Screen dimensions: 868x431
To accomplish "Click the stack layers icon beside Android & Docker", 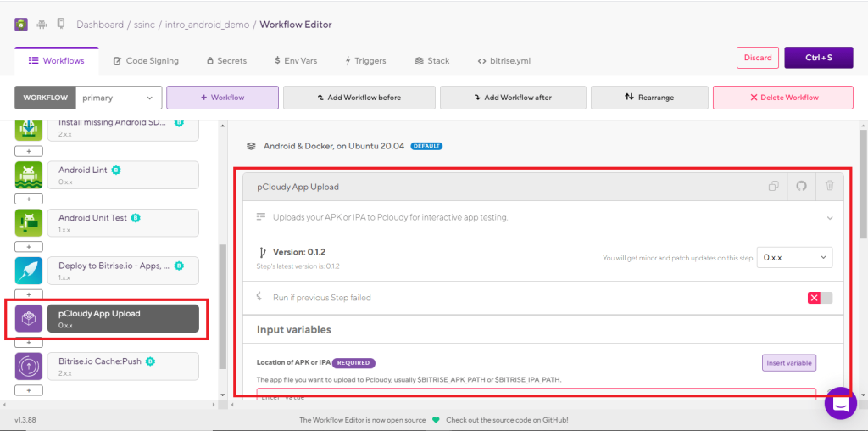I will pos(251,146).
